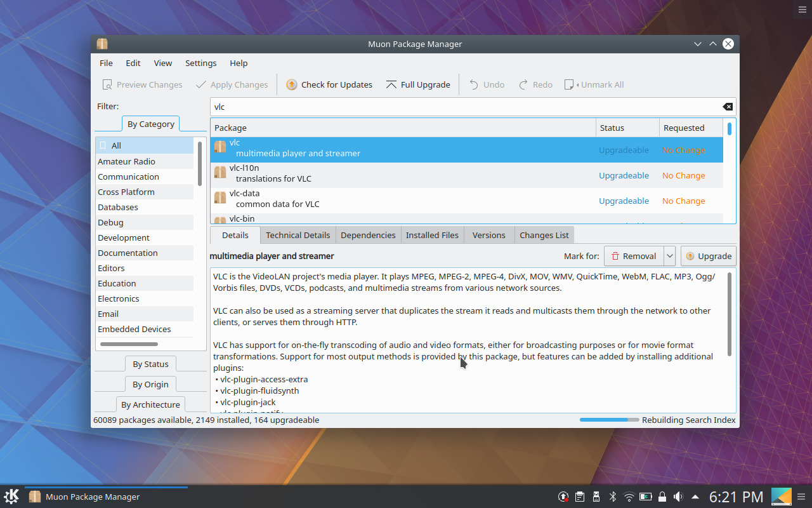Click the vlc-data package box icon
The height and width of the screenshot is (508, 812).
220,198
